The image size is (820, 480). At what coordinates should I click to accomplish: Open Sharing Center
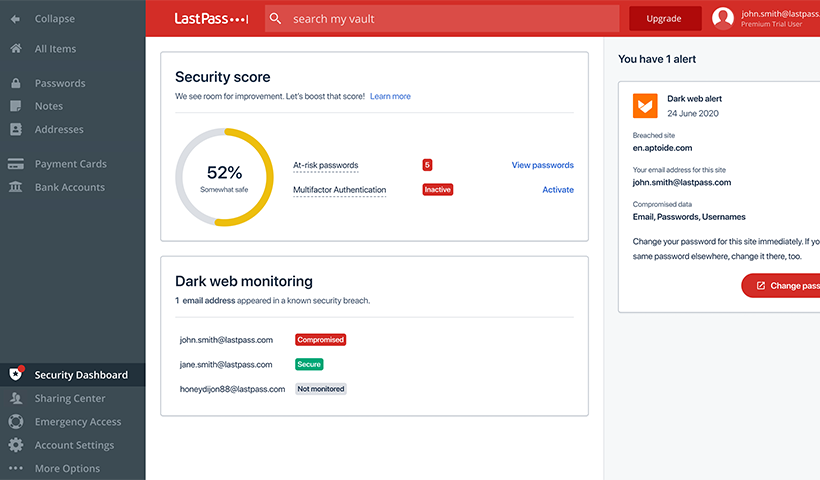click(70, 398)
